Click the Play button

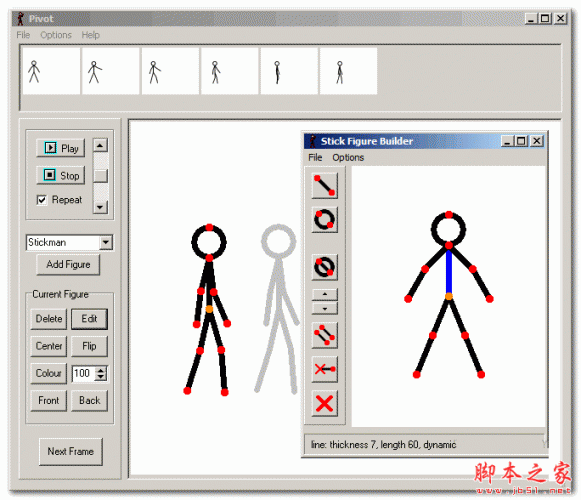point(61,148)
